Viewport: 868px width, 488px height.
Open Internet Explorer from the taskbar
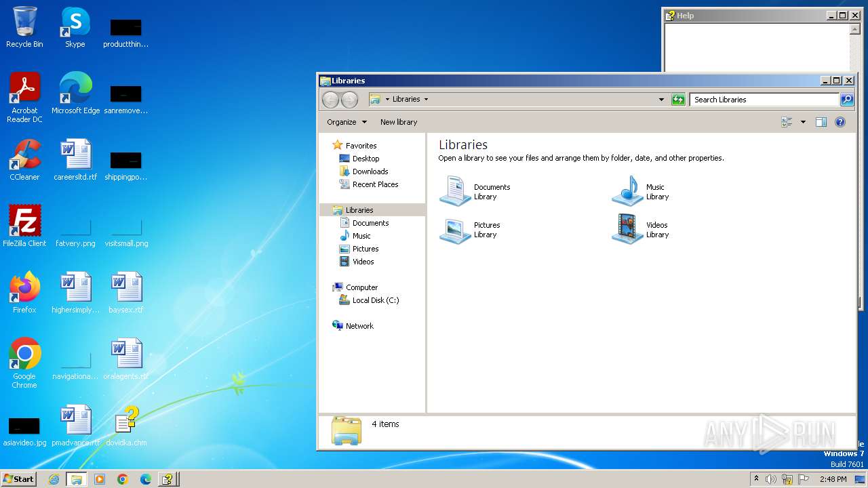54,479
